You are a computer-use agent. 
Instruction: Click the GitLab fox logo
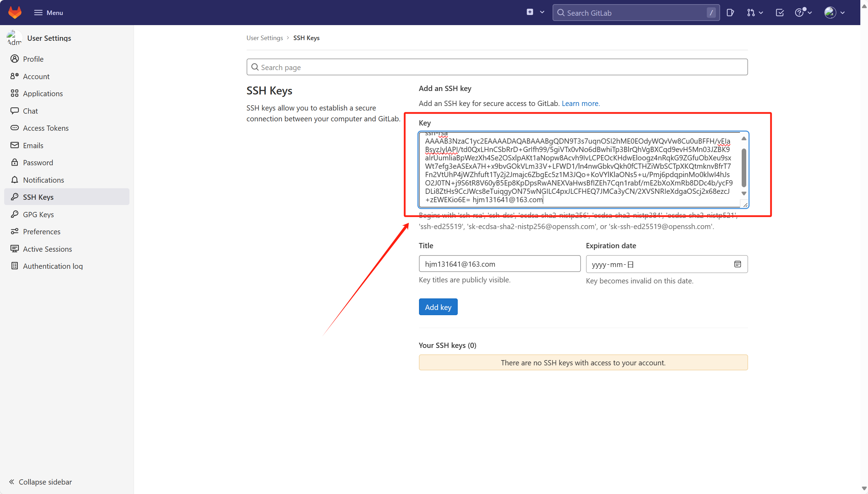point(15,13)
